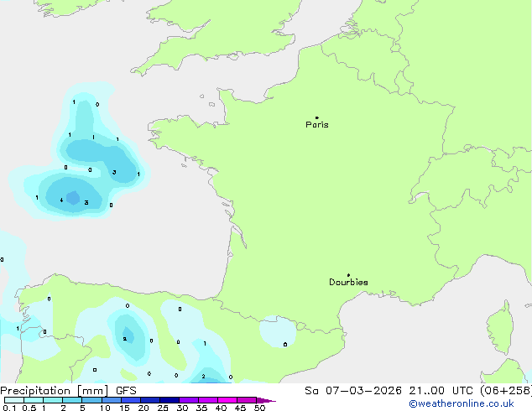Viewport: 532px width, 411px height.
Task: Open the weatheronline.co.uk copyright link
Action: 462,403
